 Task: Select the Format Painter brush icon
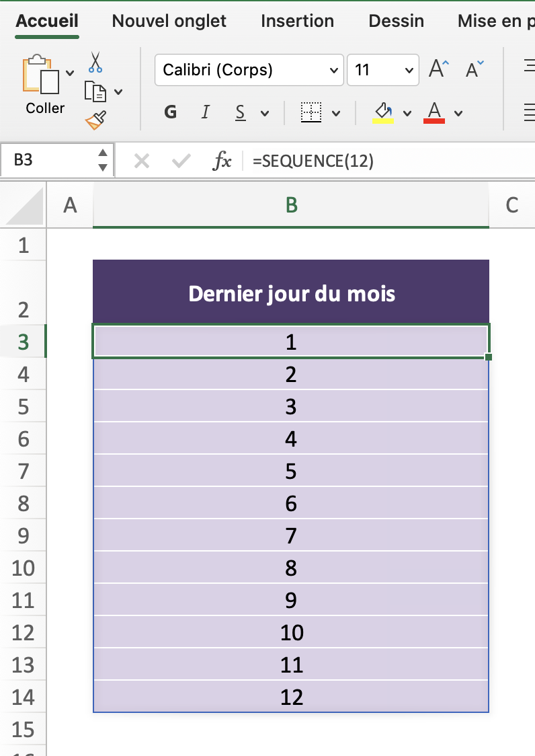point(96,120)
